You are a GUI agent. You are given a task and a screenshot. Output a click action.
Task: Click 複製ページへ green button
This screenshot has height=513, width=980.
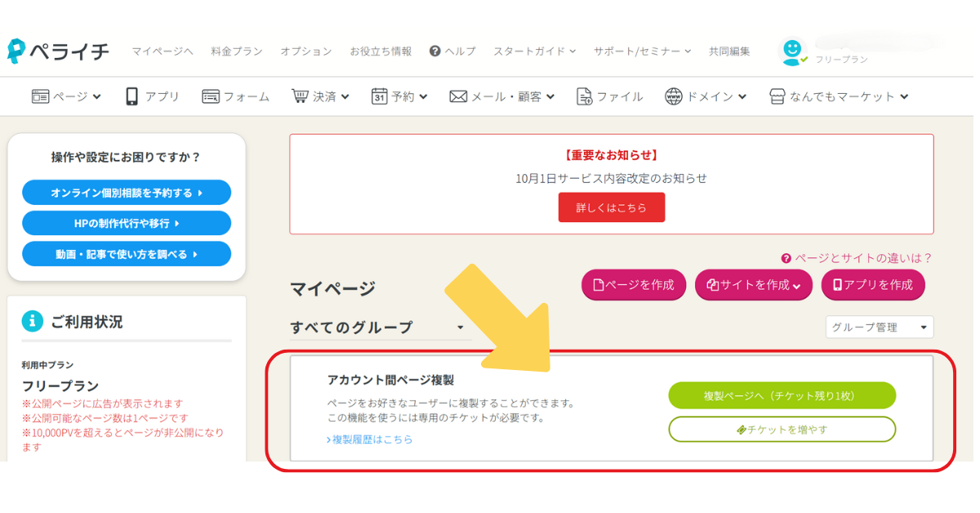[782, 395]
